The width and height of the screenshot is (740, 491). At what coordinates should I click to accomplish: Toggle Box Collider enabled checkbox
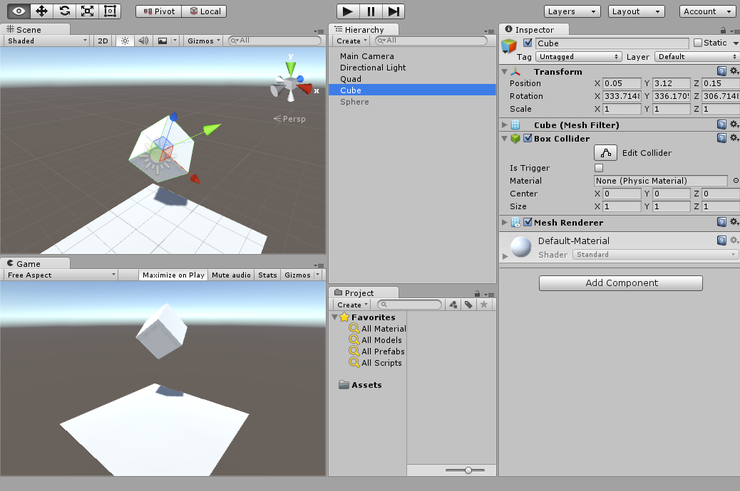point(528,138)
